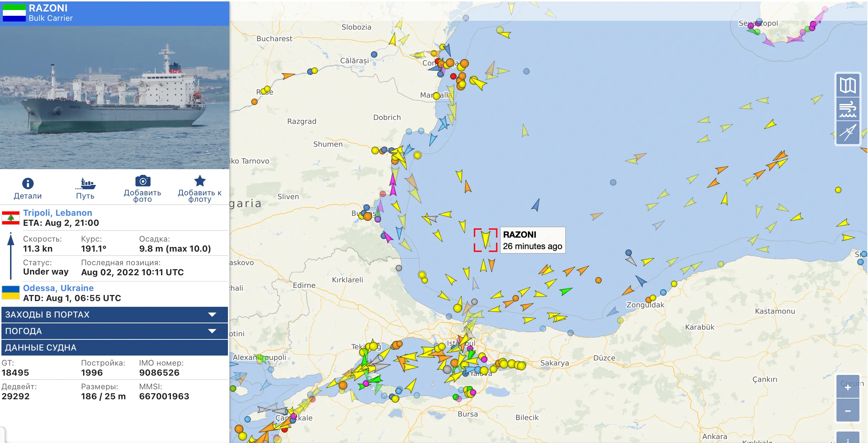Open the Детали info icon
This screenshot has height=443, width=868.
(28, 184)
